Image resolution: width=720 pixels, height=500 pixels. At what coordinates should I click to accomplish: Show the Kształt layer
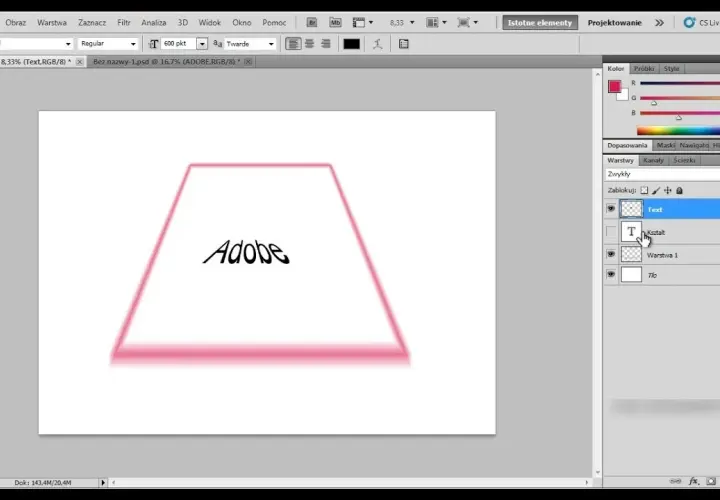[611, 232]
